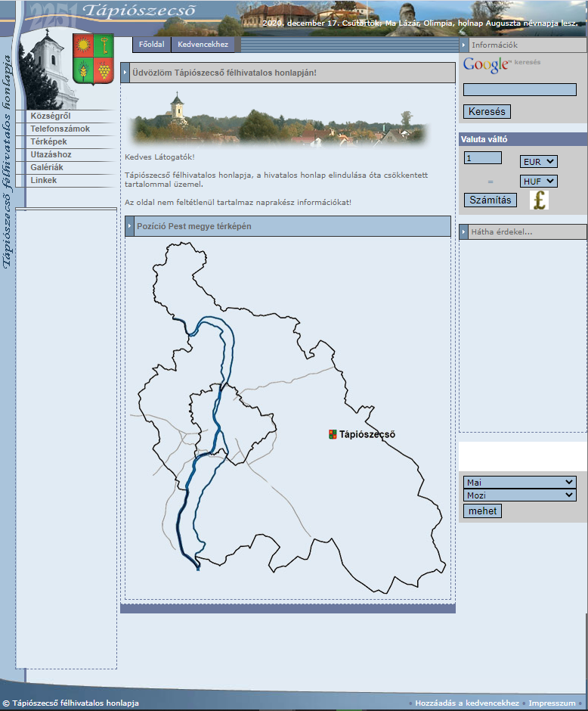Open Galériák in the left menu
This screenshot has height=711, width=588.
[47, 167]
